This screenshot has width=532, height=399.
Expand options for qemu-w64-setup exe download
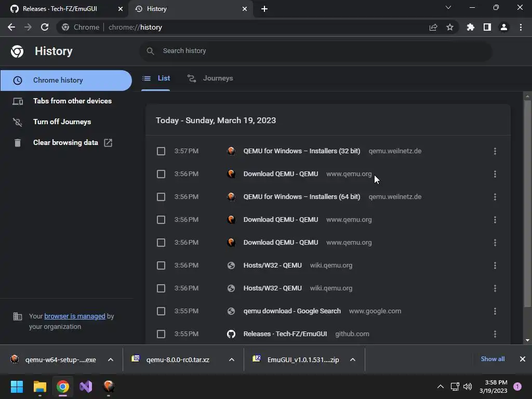[x=111, y=360]
